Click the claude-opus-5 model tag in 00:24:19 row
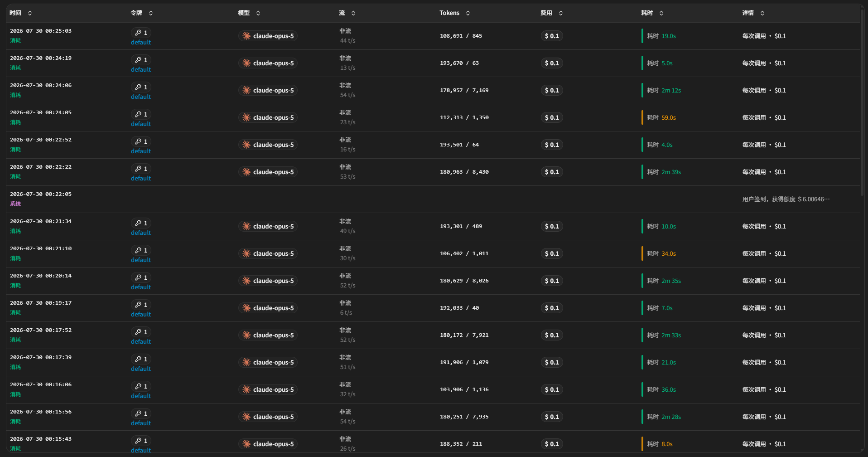The image size is (868, 457). tap(268, 63)
